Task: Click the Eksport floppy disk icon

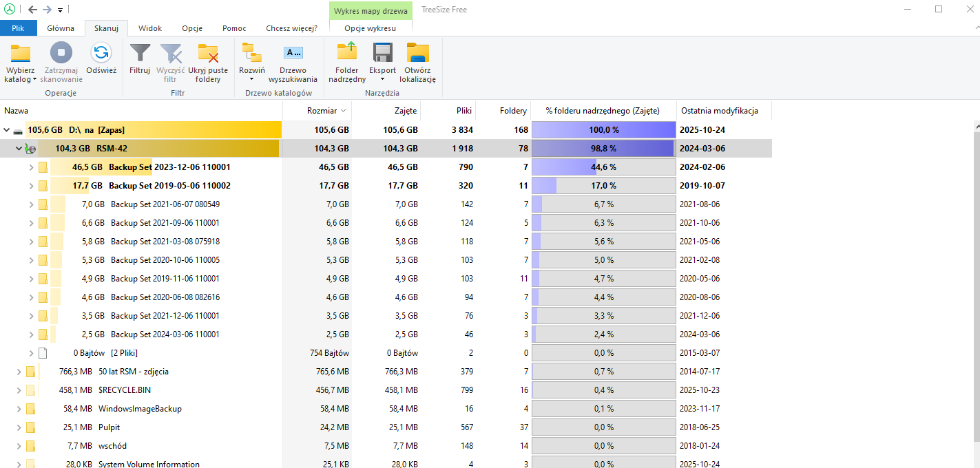Action: [382, 53]
